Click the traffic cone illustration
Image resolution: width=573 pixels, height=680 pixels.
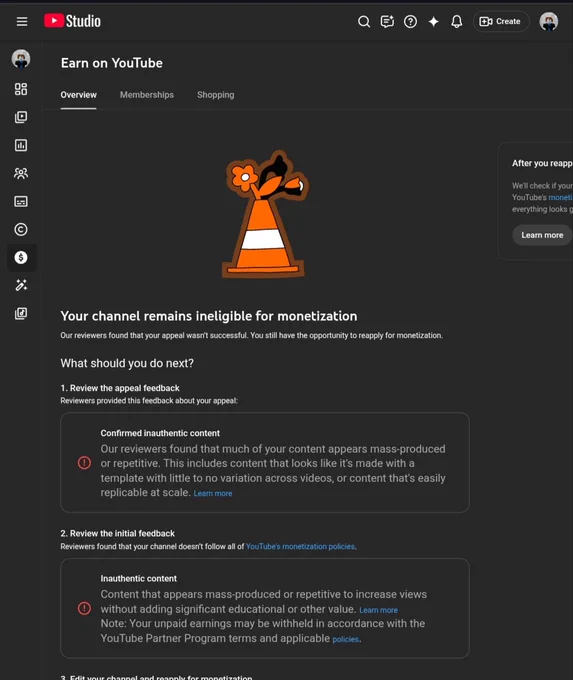tap(264, 214)
